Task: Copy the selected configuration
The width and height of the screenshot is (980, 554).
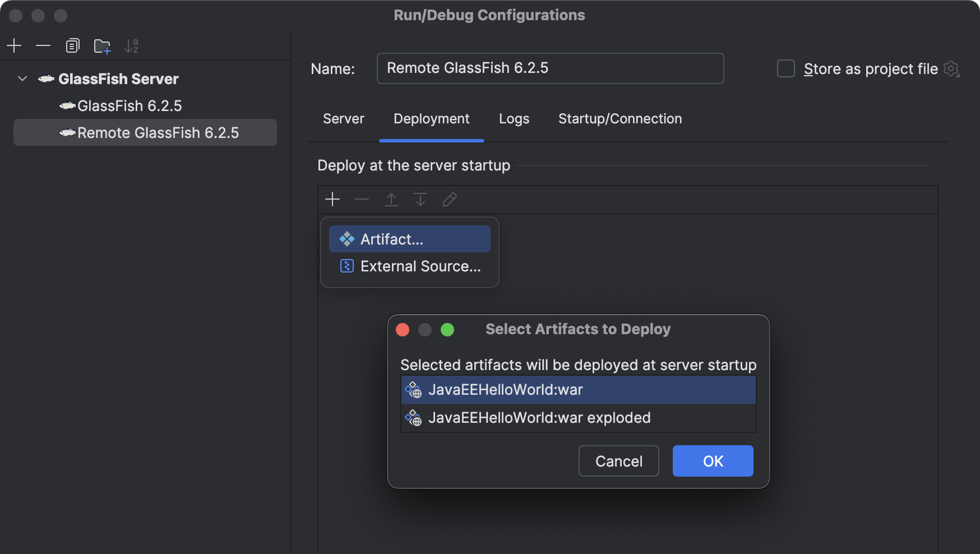Action: 72,45
